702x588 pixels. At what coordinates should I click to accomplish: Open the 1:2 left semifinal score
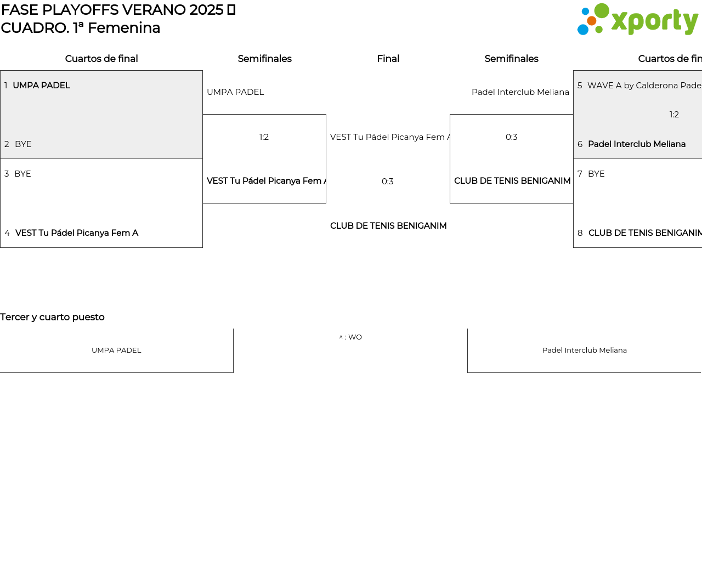point(264,137)
